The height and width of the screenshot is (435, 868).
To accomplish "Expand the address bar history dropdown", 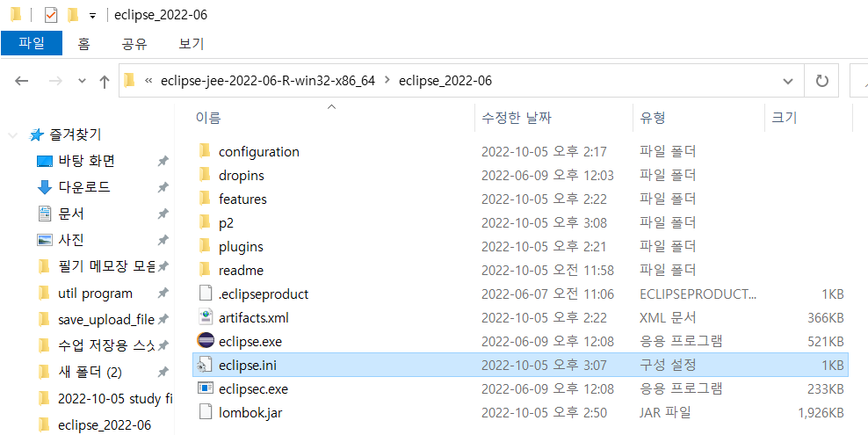I will tap(788, 81).
